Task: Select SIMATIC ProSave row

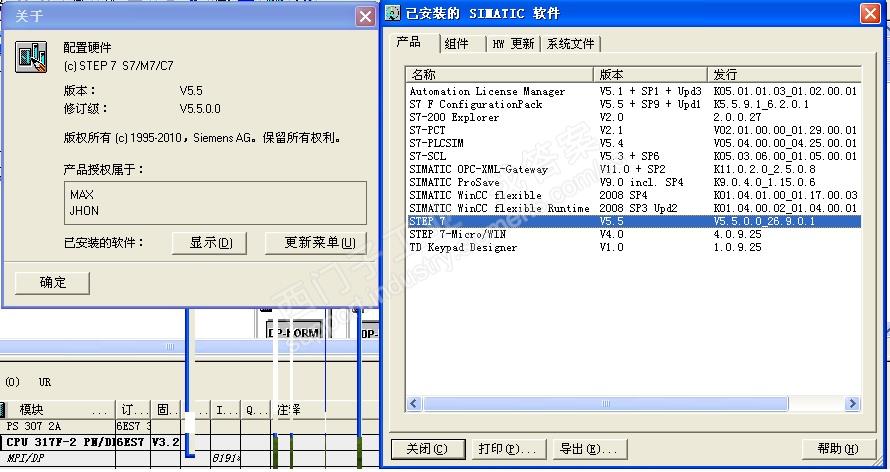Action: pos(633,182)
